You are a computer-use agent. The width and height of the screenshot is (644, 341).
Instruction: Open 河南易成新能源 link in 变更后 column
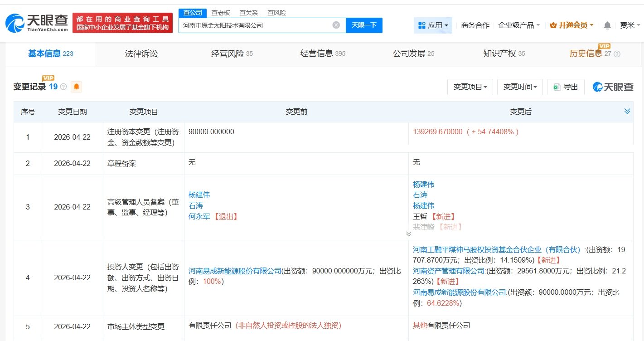tap(460, 293)
